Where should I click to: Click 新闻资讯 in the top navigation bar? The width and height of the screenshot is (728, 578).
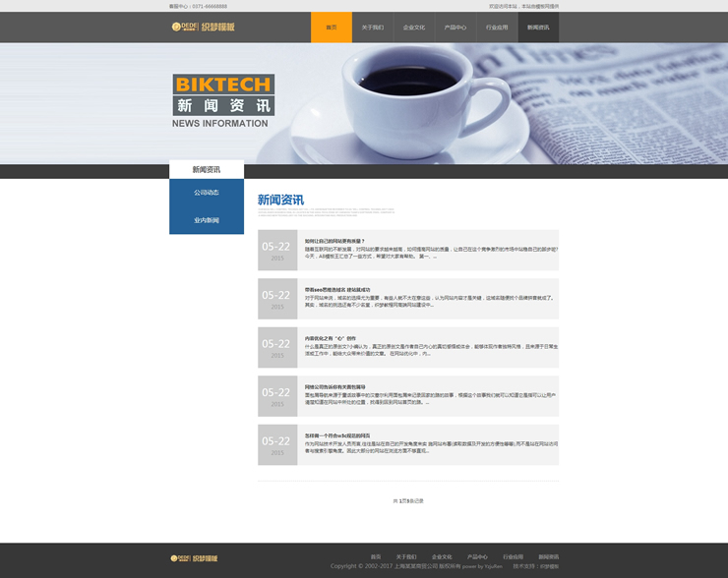pyautogui.click(x=538, y=28)
